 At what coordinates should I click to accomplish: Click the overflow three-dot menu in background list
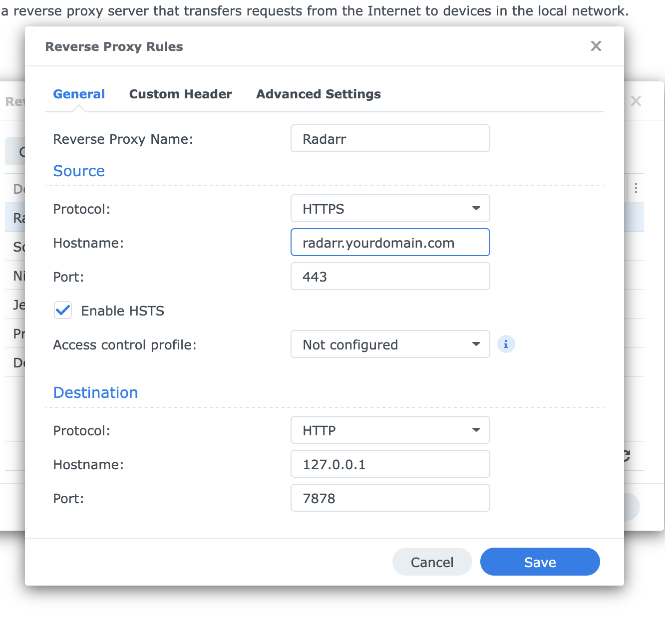636,188
